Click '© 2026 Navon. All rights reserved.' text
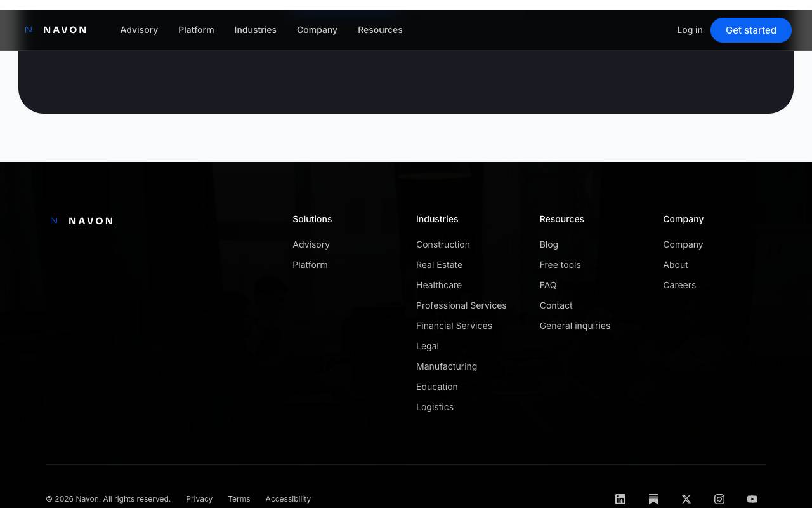Screen dimensions: 812x508 coord(108,499)
